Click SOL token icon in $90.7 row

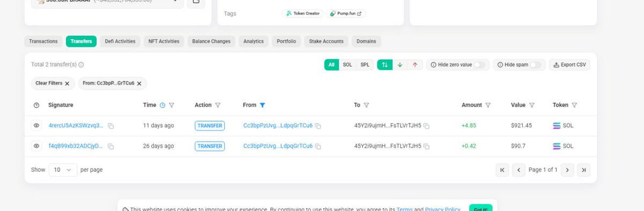(557, 146)
